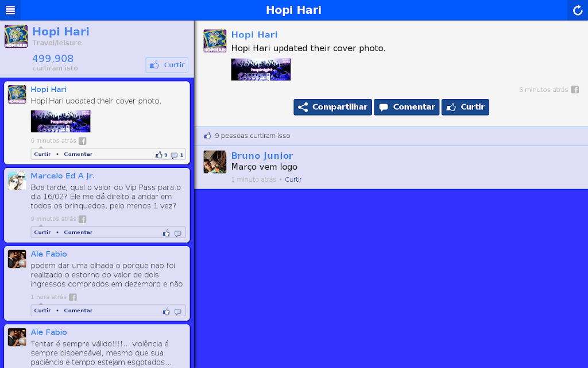Click Comentar under Marcelo's post
The height and width of the screenshot is (368, 588).
tap(78, 232)
